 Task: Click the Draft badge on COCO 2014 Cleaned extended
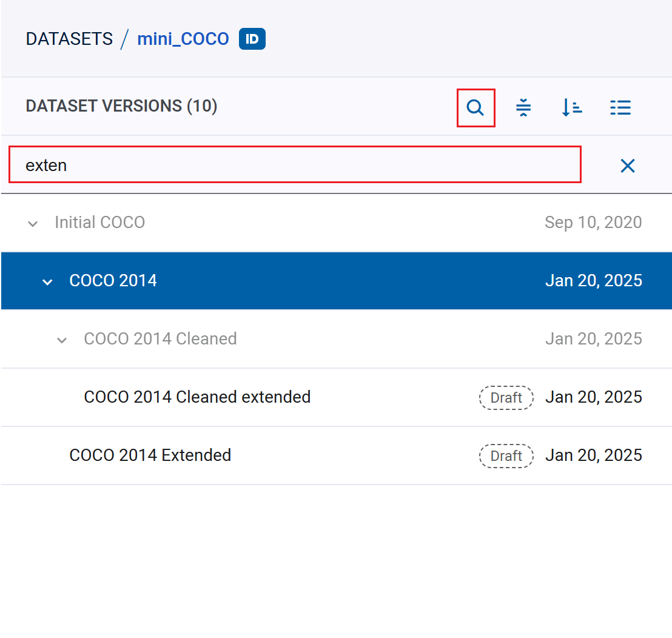(506, 397)
